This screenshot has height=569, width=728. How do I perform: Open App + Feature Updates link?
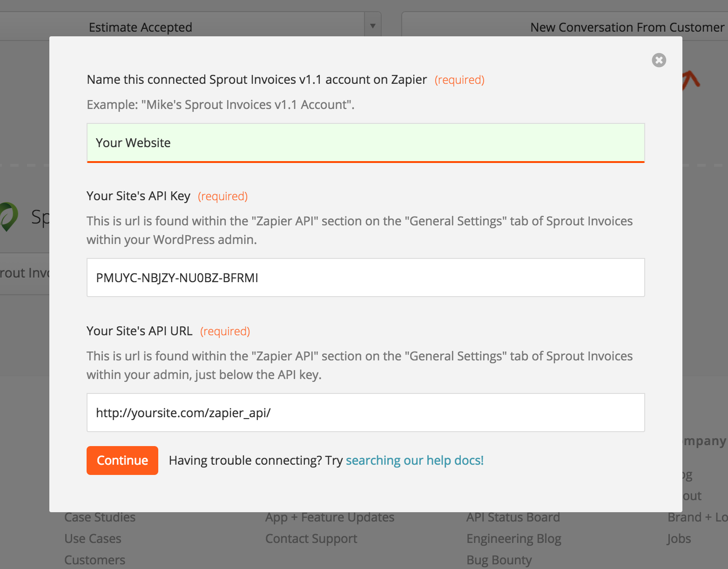[330, 517]
